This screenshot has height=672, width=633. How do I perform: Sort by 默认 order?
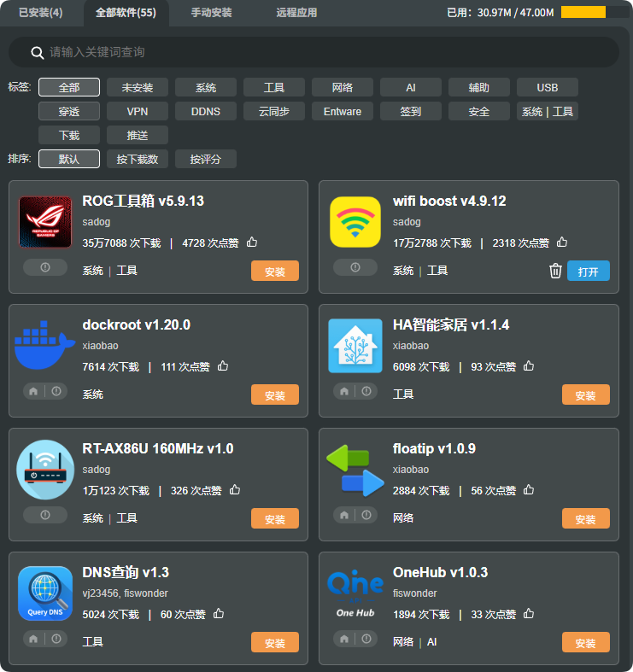click(x=69, y=159)
